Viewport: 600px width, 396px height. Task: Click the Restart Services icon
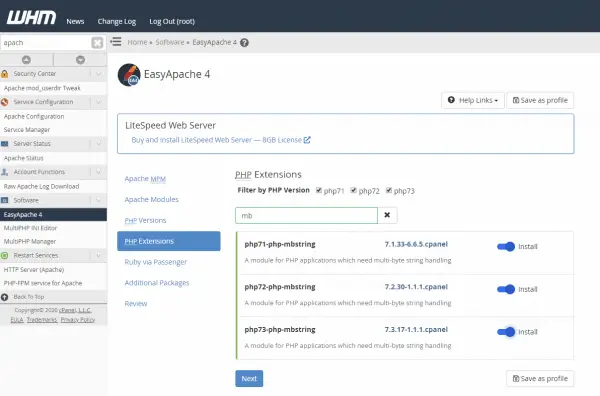coord(5,256)
